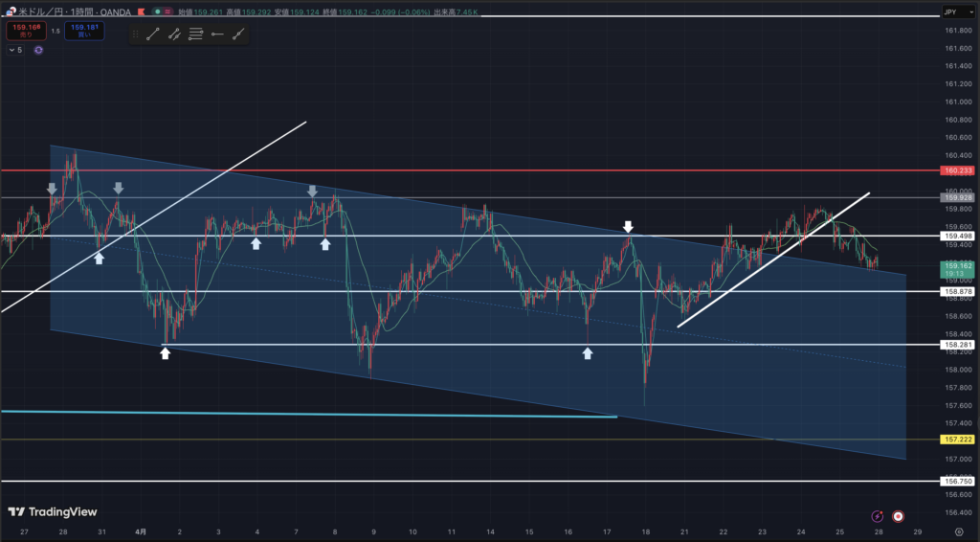980x542 pixels.
Task: Select the horizontal line drawing tool
Action: tap(217, 34)
